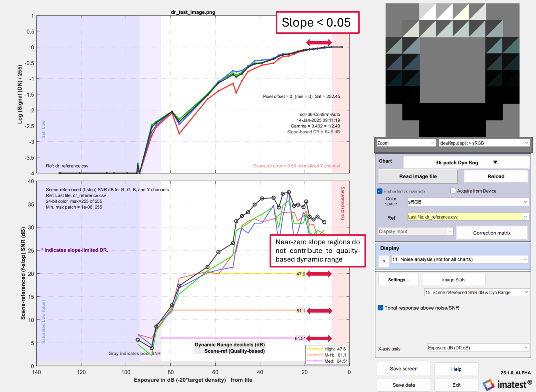Change the Color space from sRGB
The width and height of the screenshot is (536, 392).
[x=467, y=202]
